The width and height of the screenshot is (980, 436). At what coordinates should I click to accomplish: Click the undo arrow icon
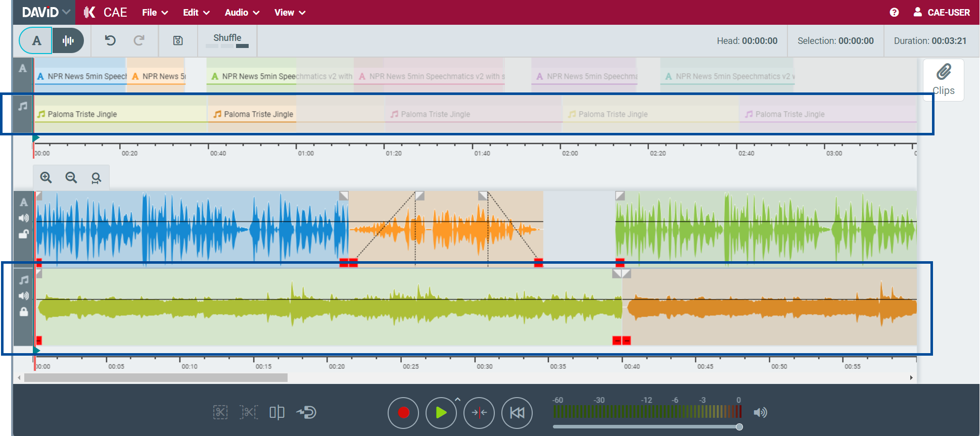pos(110,40)
